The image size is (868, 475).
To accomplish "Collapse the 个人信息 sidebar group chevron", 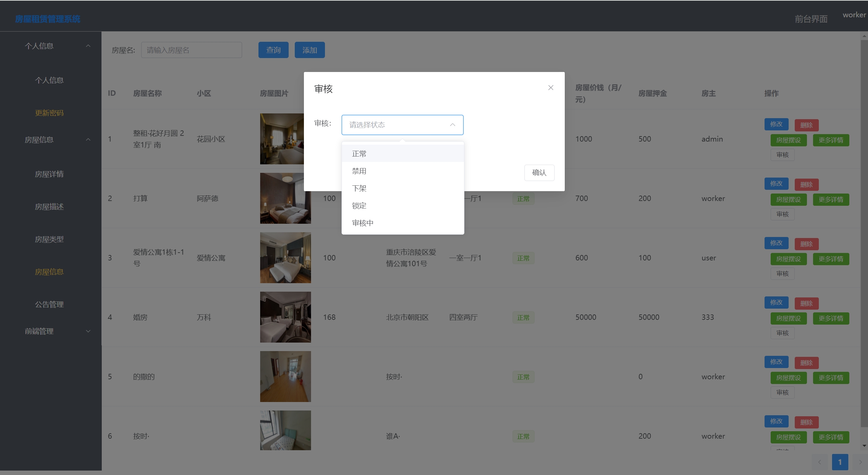I will (88, 46).
